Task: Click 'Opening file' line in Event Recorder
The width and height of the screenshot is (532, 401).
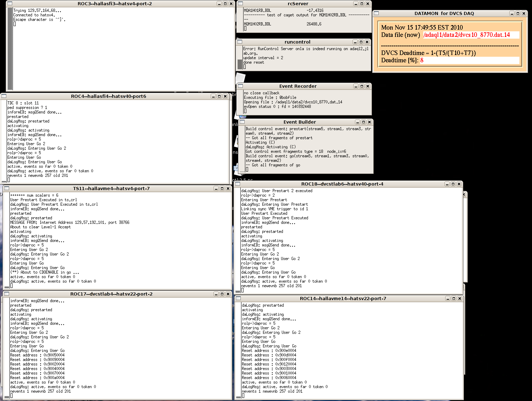Action: pos(293,102)
